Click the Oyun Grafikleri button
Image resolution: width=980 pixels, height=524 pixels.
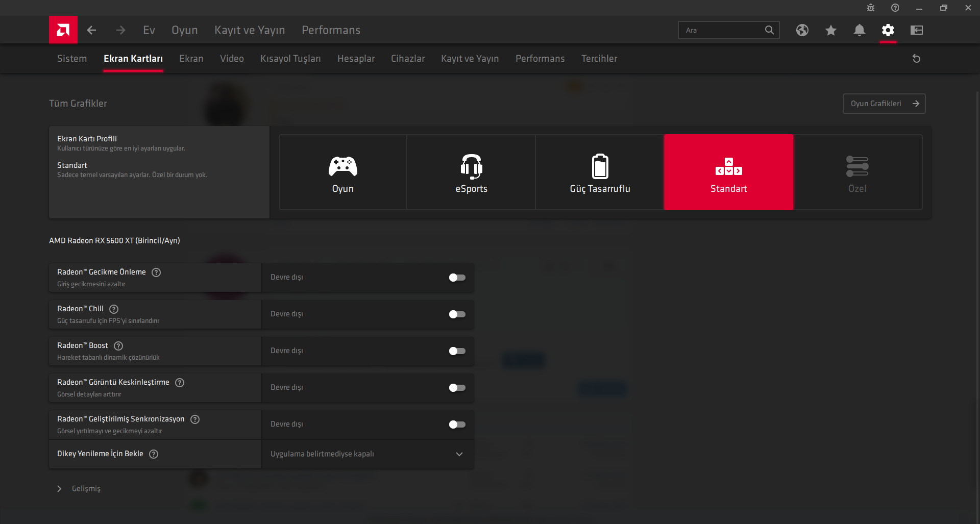(x=884, y=104)
